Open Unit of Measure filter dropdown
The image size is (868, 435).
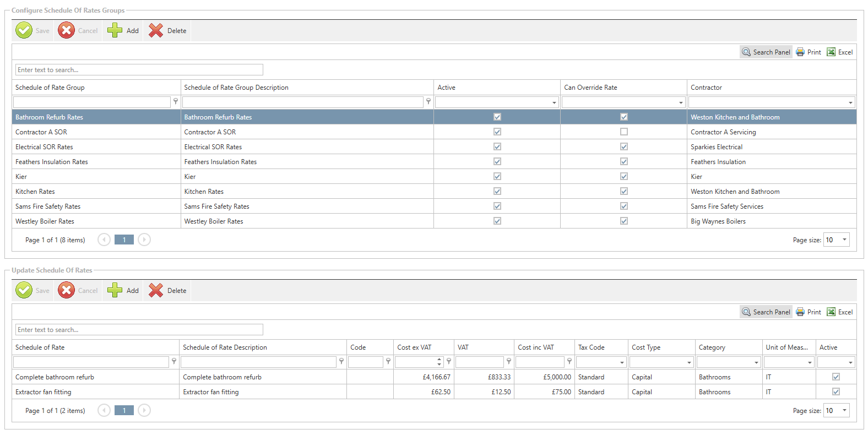point(810,362)
